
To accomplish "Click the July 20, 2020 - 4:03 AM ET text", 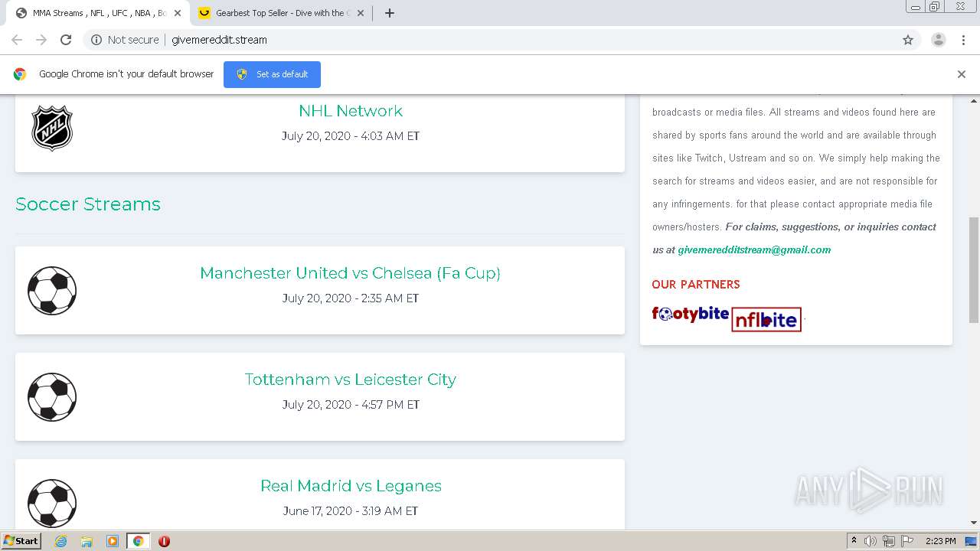I will coord(351,136).
